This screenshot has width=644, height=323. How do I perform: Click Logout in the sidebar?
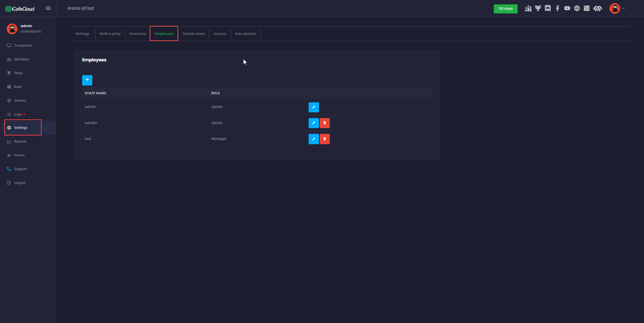(x=19, y=183)
